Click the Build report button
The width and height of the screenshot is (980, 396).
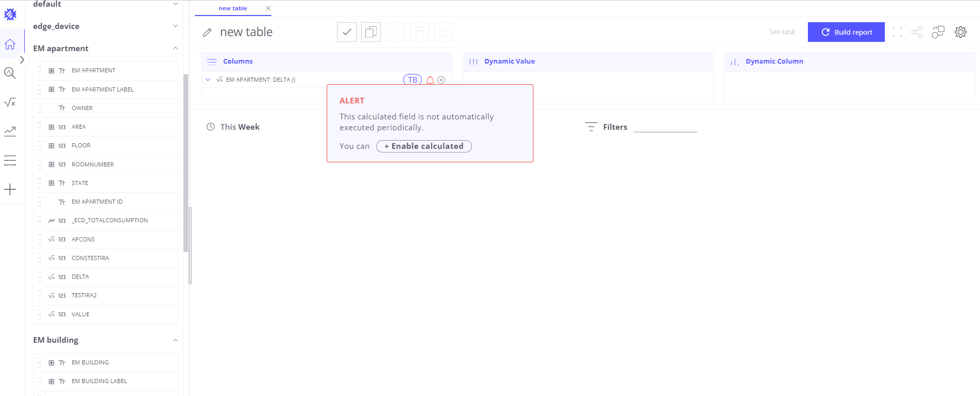[846, 32]
